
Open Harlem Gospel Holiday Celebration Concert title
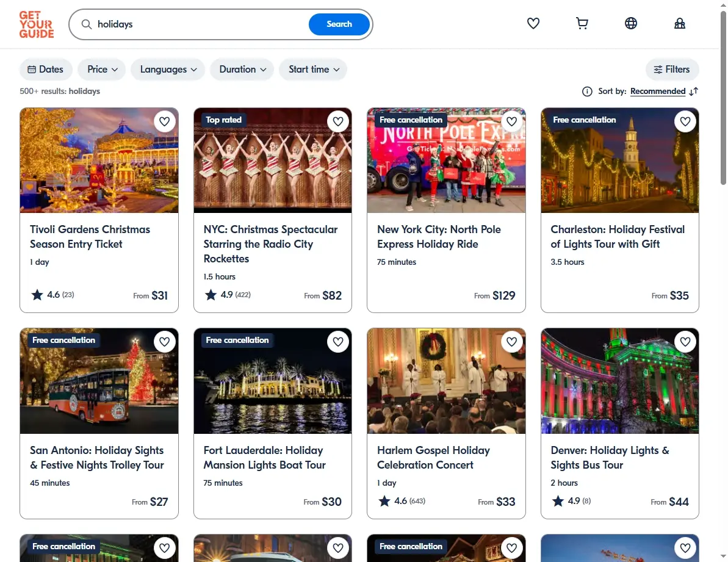tap(433, 458)
